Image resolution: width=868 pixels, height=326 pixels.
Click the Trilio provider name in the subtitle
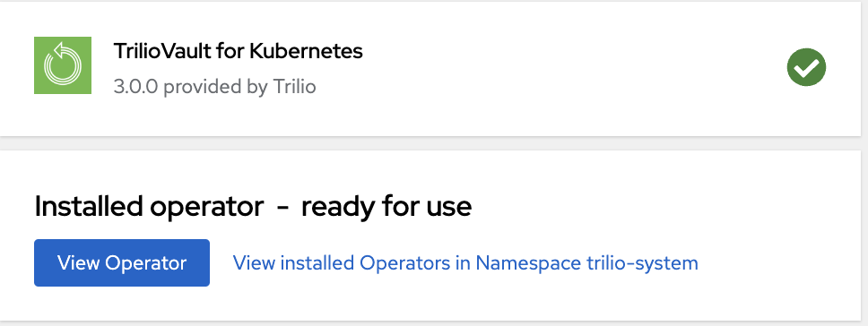pos(294,87)
